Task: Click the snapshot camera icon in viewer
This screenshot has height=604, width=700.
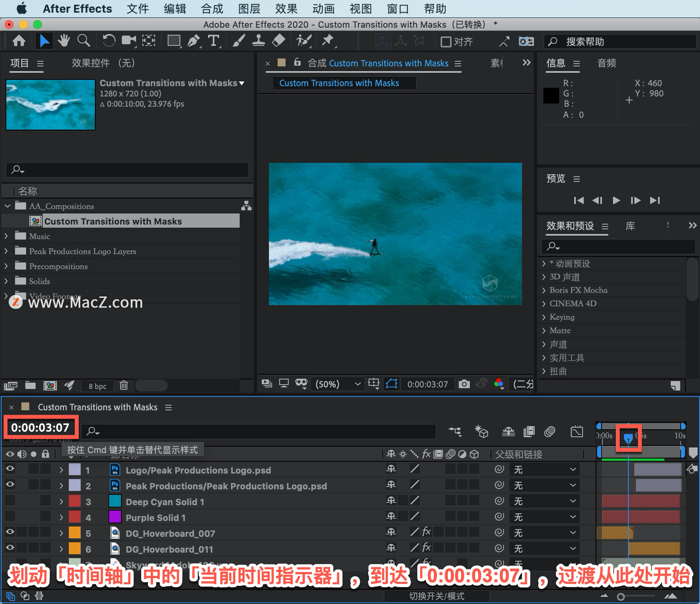Action: coord(464,384)
